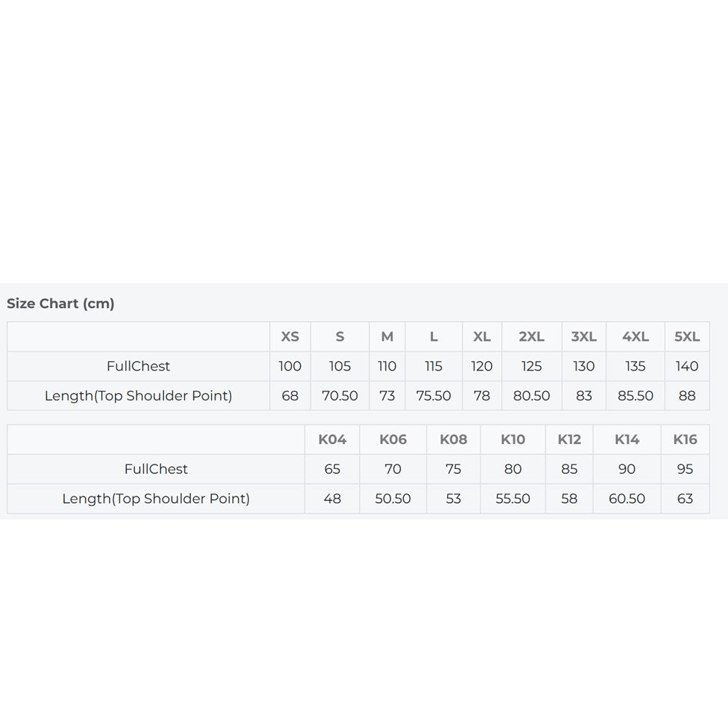The image size is (728, 728).
Task: Click the FullChest row label in adult table
Action: point(138,366)
